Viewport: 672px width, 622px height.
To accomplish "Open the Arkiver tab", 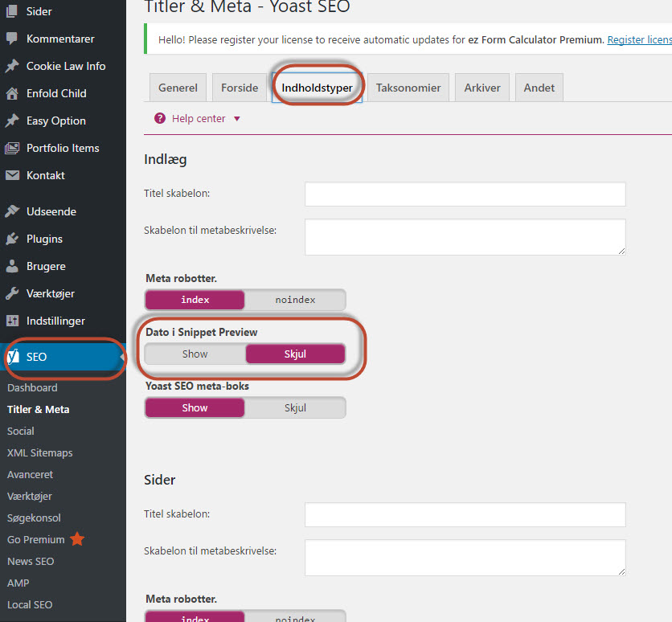I will 481,88.
